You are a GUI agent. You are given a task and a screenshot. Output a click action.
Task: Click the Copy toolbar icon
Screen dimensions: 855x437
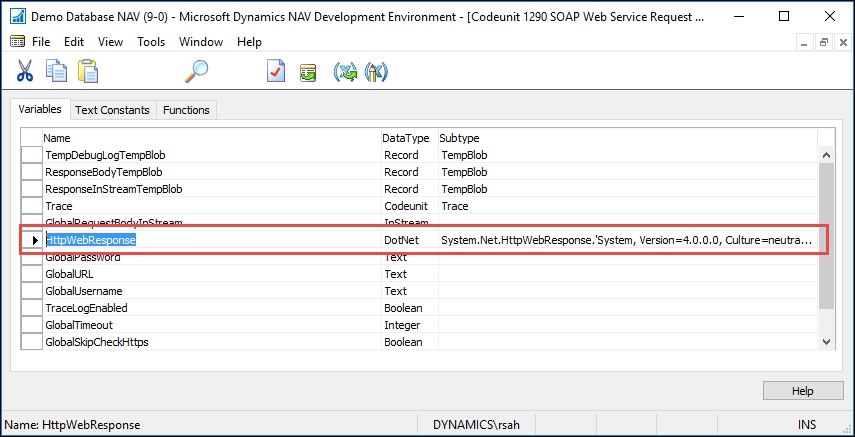[56, 71]
